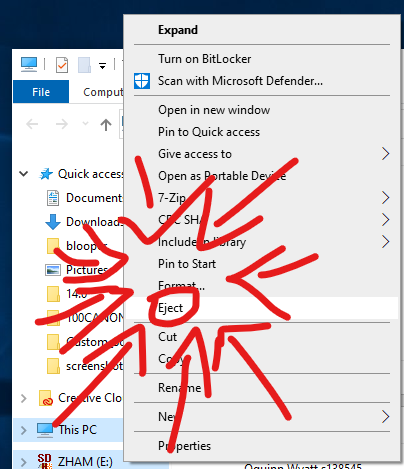This screenshot has height=469, width=404.
Task: Expand the Include in library arrow
Action: [385, 242]
